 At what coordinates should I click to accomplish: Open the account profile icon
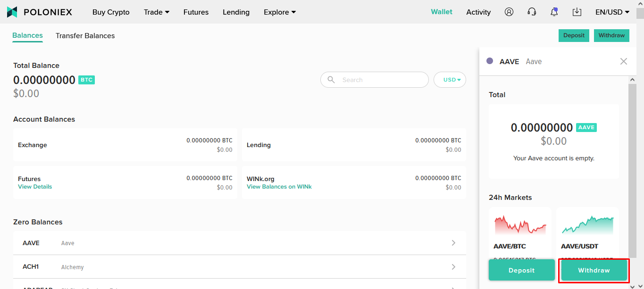509,12
